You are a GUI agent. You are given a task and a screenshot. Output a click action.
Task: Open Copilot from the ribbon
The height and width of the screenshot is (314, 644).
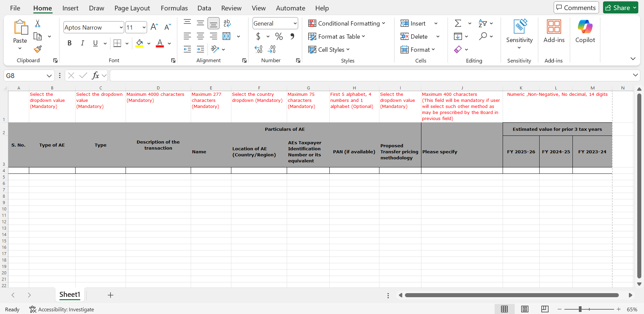[585, 31]
